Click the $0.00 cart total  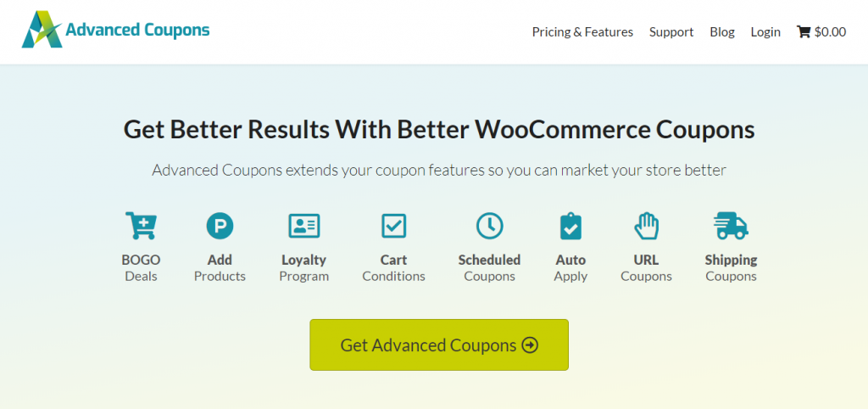click(830, 32)
